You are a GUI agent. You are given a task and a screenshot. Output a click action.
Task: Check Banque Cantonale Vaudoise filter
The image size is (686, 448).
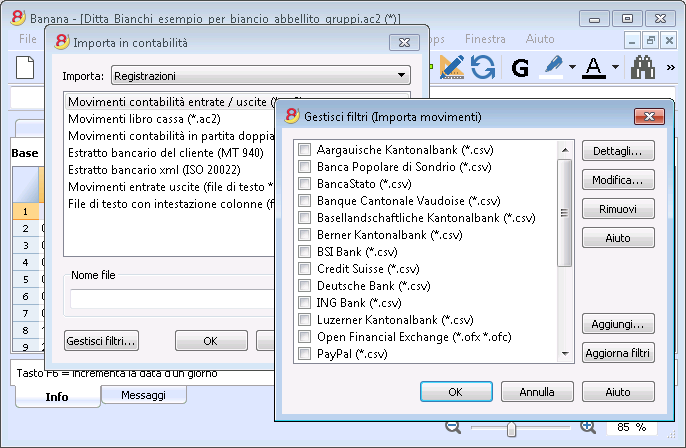(x=304, y=201)
